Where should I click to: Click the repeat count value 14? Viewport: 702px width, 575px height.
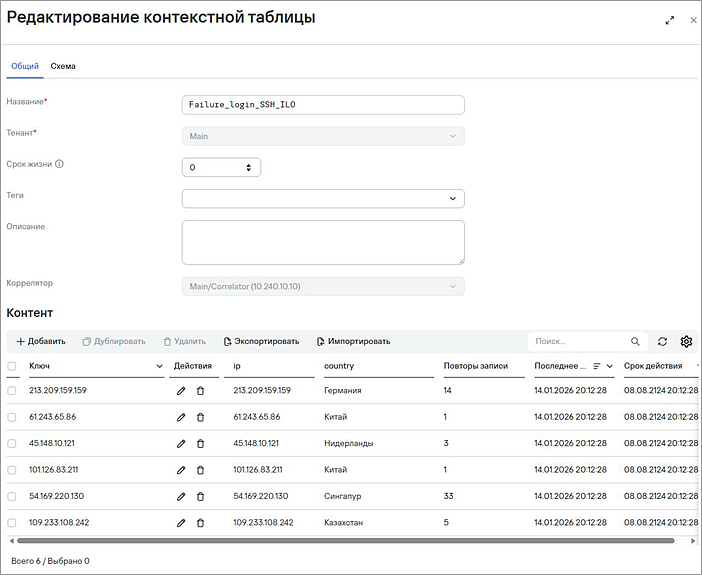447,390
